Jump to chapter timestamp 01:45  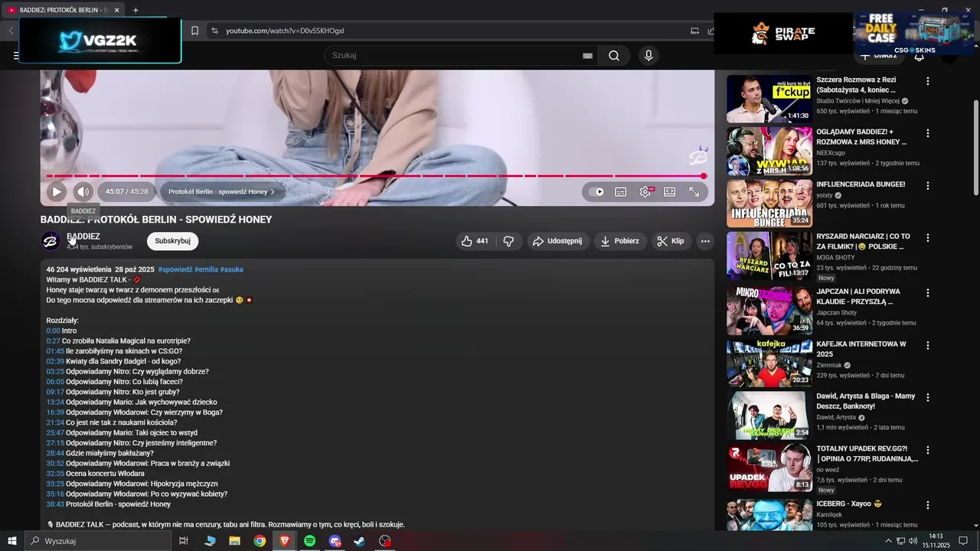pyautogui.click(x=55, y=351)
